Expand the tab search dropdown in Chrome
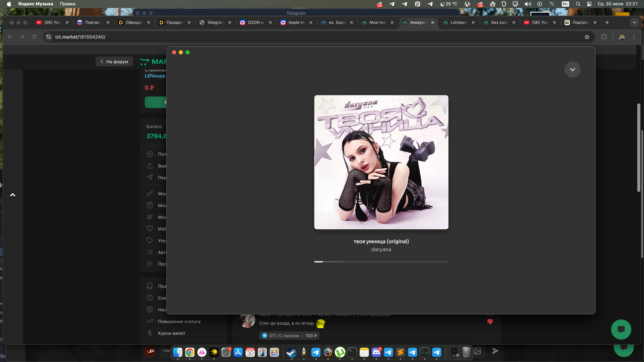The width and height of the screenshot is (644, 362). [x=634, y=22]
